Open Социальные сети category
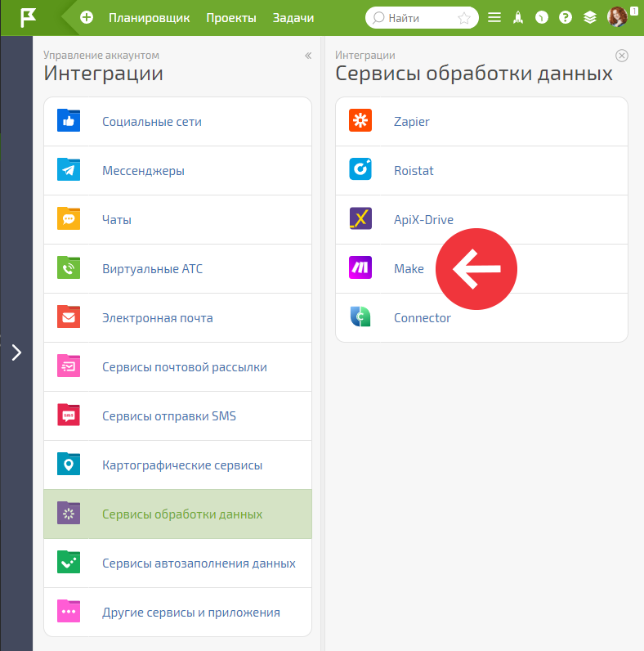This screenshot has height=651, width=644. 177,122
